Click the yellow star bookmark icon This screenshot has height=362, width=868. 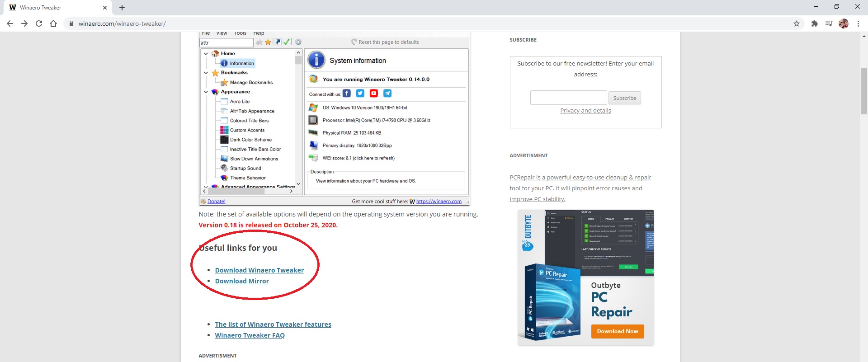(268, 42)
